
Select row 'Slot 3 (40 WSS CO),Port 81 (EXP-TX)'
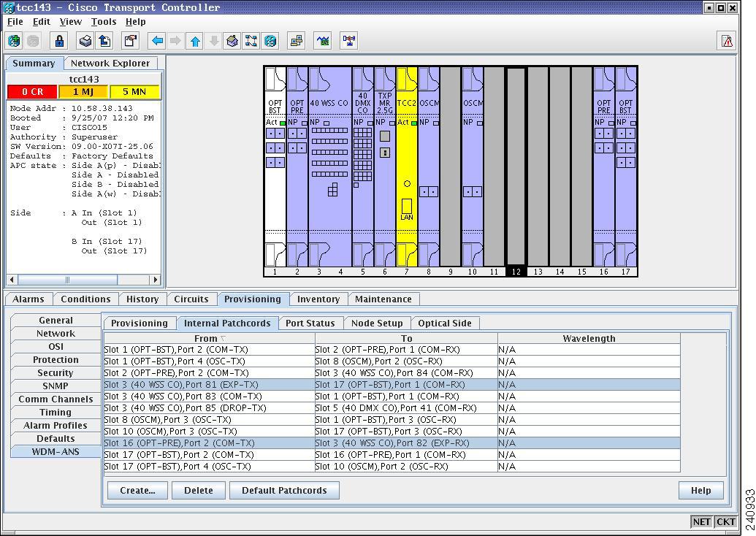tap(392, 385)
